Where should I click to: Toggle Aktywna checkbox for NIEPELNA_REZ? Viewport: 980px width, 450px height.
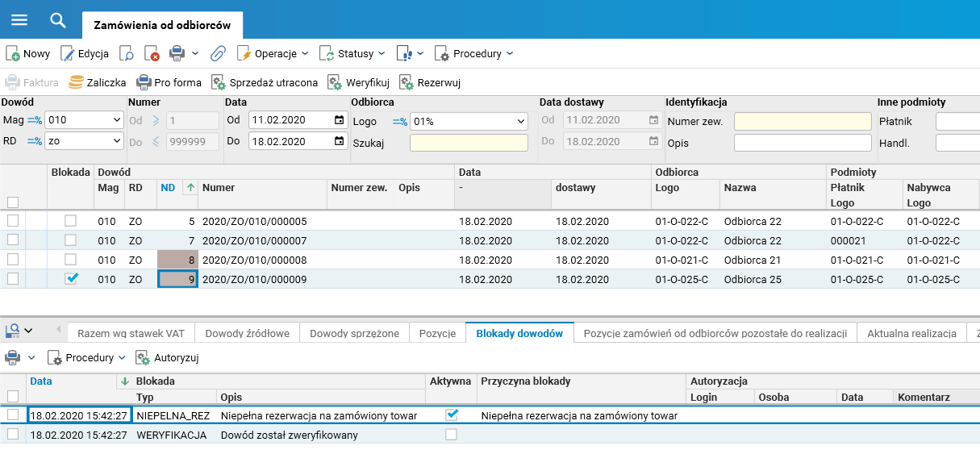coord(452,415)
